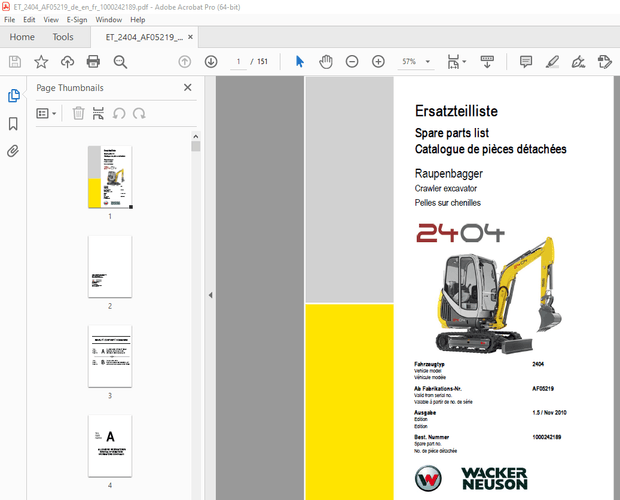This screenshot has height=500, width=620.
Task: Close the ET_2404_AF05219 document tab
Action: 190,37
